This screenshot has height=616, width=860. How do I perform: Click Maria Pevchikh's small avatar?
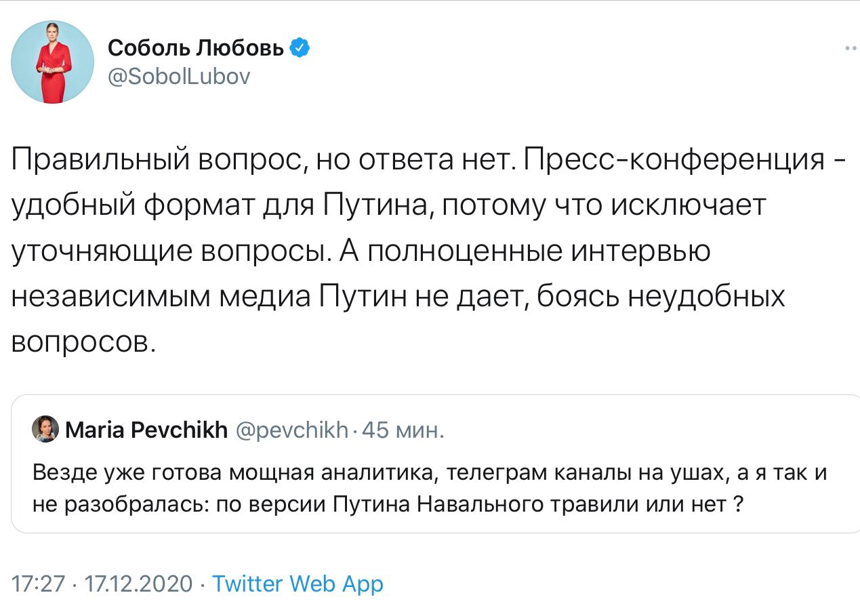45,429
